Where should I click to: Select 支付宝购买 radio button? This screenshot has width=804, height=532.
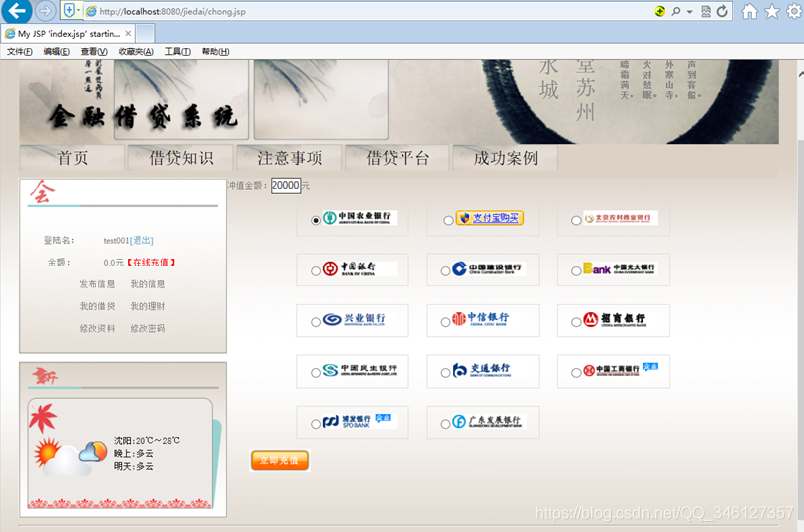pyautogui.click(x=448, y=220)
